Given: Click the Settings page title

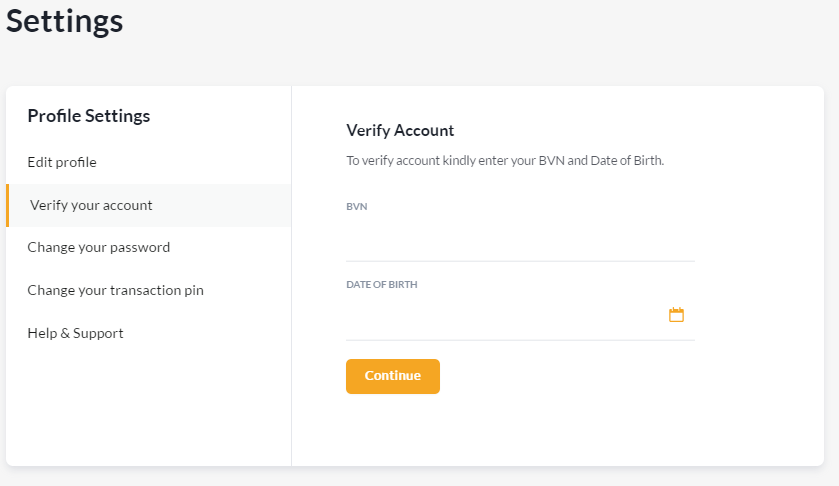Looking at the screenshot, I should 65,21.
